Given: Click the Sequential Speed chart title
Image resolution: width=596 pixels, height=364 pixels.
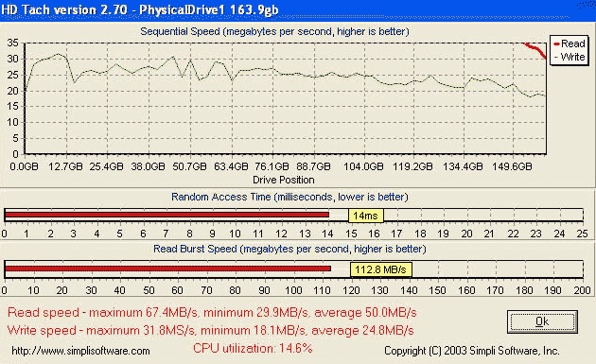Looking at the screenshot, I should (274, 31).
